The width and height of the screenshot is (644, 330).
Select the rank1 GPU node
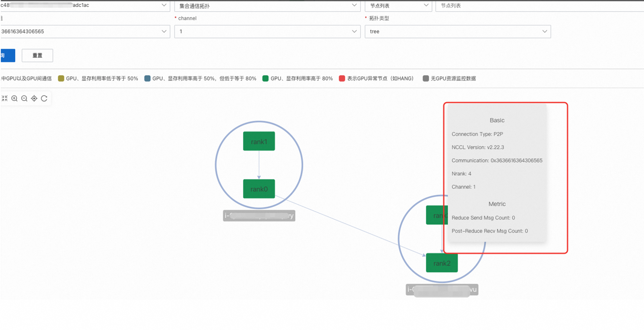point(259,141)
